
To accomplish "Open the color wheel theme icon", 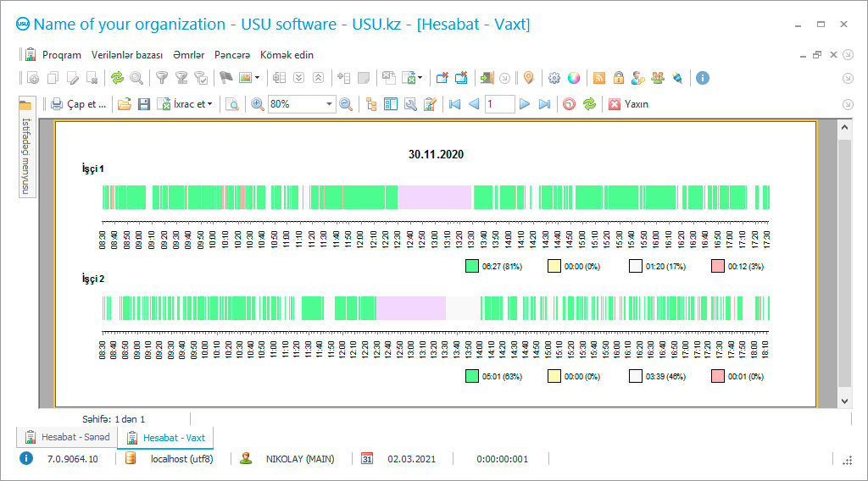I will pyautogui.click(x=574, y=78).
